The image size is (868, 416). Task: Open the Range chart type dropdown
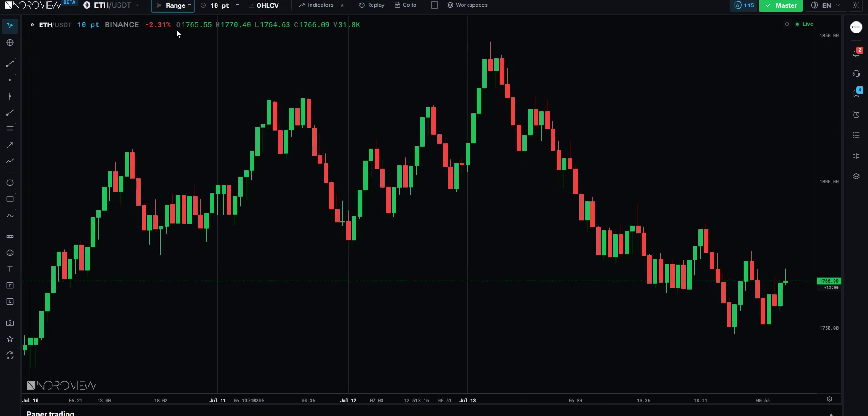pos(173,5)
